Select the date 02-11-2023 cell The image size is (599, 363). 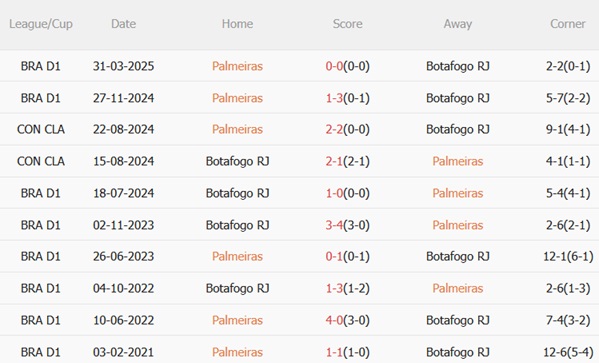(123, 225)
